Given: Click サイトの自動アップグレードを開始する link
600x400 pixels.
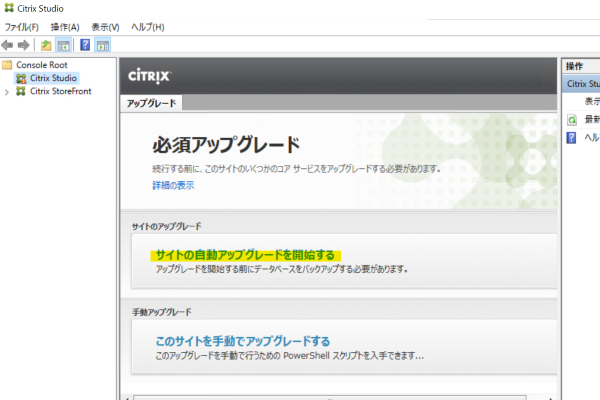Looking at the screenshot, I should point(245,255).
